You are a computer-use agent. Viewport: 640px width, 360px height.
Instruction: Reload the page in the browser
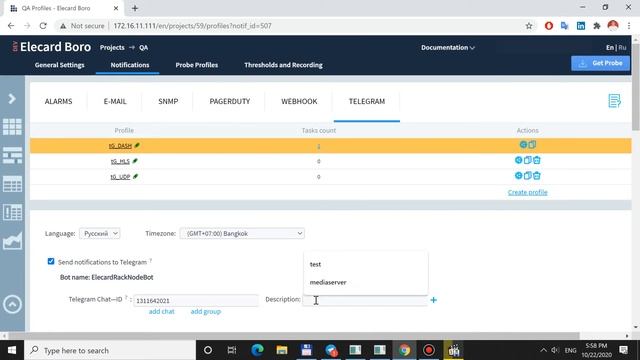(x=43, y=26)
